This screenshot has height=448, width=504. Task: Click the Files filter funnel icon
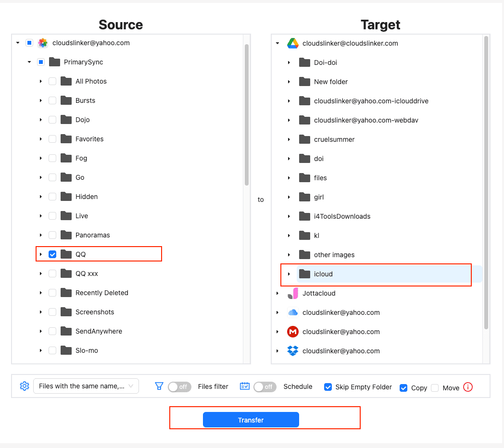click(159, 386)
